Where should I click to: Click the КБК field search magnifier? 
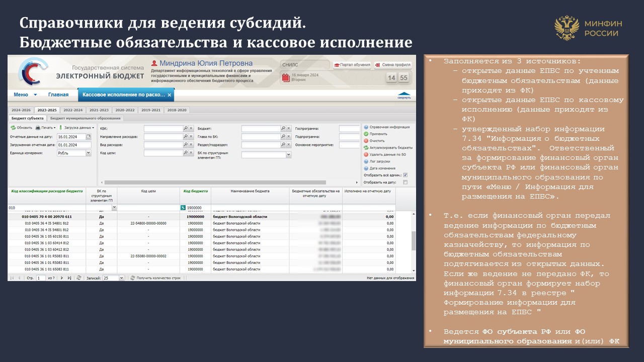point(186,128)
